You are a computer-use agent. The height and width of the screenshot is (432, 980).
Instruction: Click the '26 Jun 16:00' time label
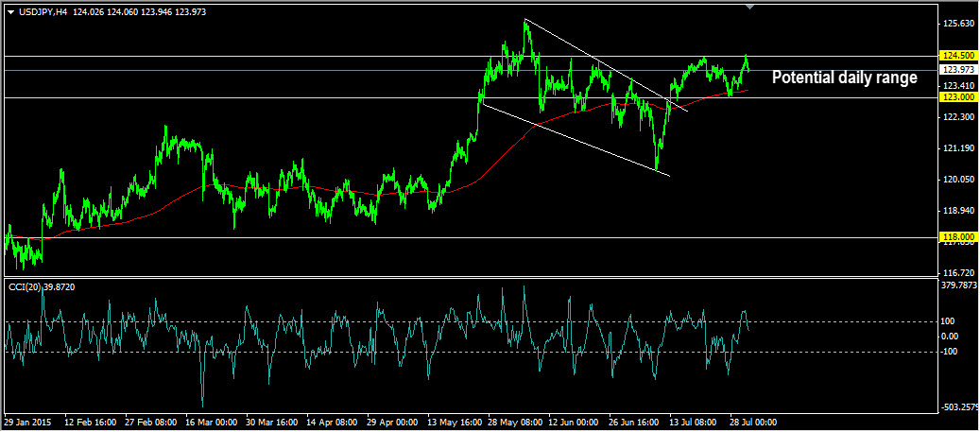pos(635,422)
